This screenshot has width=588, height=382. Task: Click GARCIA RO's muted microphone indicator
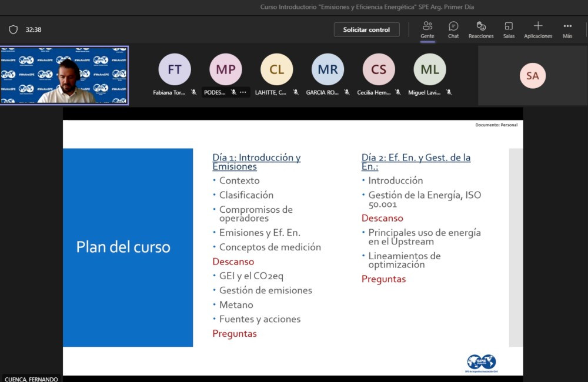click(347, 92)
